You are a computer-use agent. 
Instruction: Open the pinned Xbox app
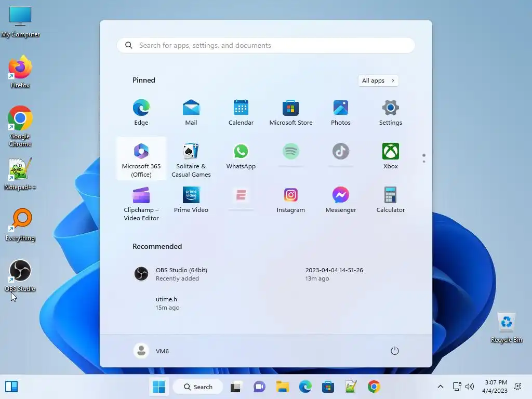[x=391, y=156]
